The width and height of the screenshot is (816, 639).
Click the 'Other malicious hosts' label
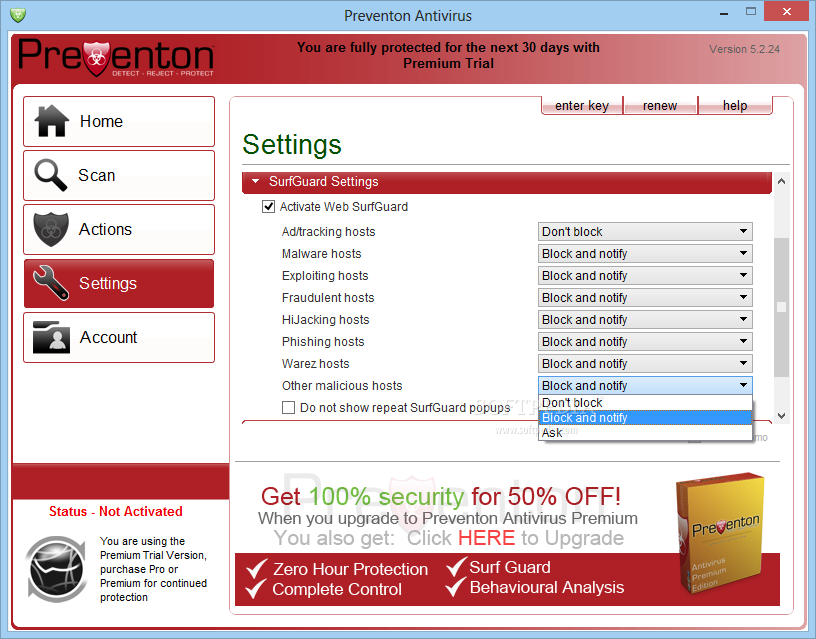pos(342,386)
